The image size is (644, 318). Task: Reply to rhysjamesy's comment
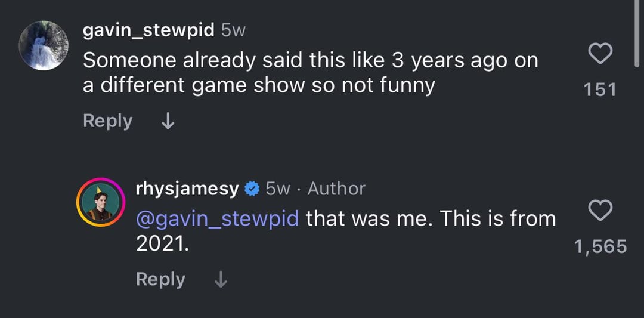[160, 279]
